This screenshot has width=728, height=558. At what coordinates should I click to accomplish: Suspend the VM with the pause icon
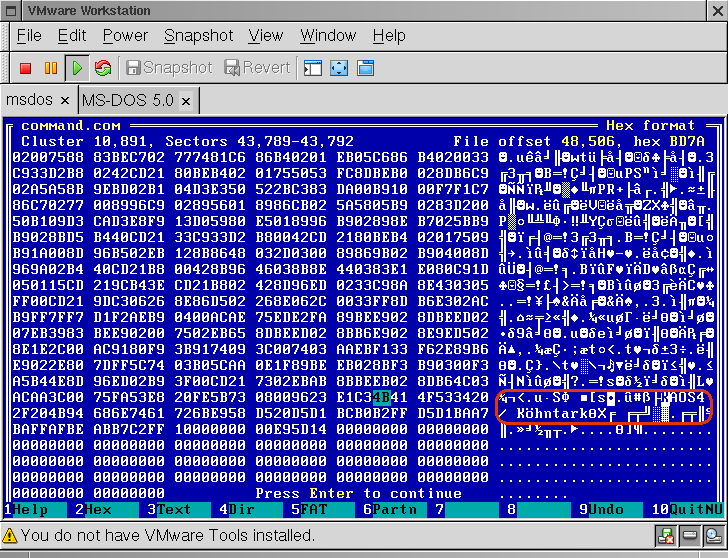click(51, 68)
